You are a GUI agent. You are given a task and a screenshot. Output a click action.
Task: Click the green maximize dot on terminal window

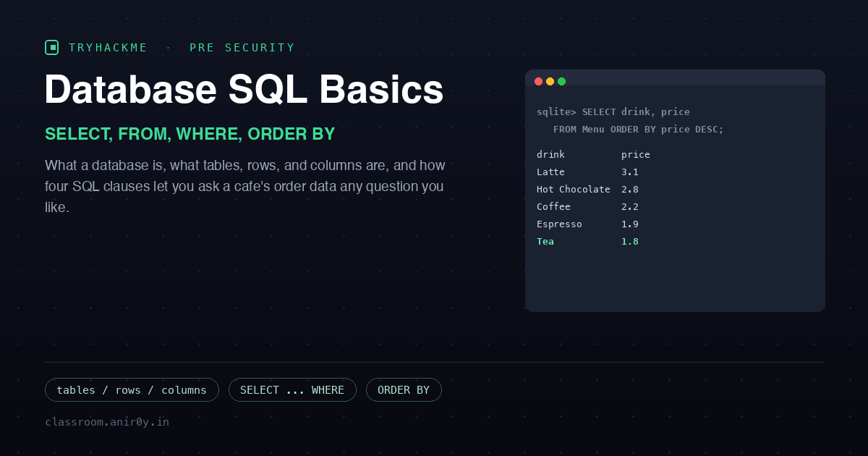click(x=561, y=81)
